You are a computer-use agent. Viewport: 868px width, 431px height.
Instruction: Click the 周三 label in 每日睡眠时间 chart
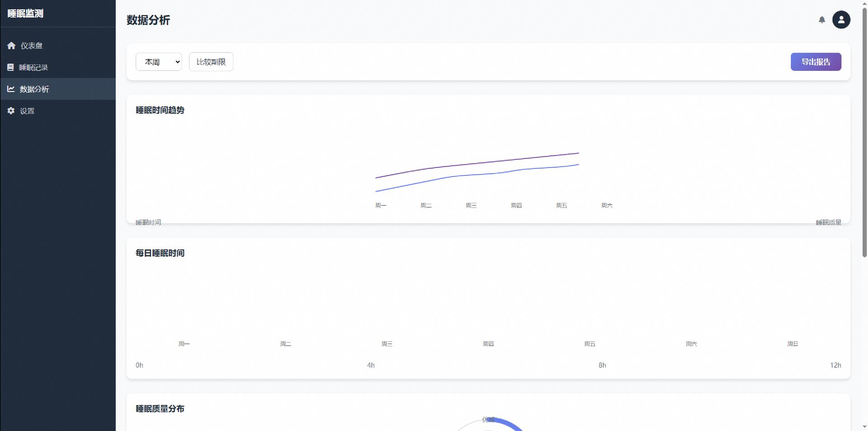[387, 344]
